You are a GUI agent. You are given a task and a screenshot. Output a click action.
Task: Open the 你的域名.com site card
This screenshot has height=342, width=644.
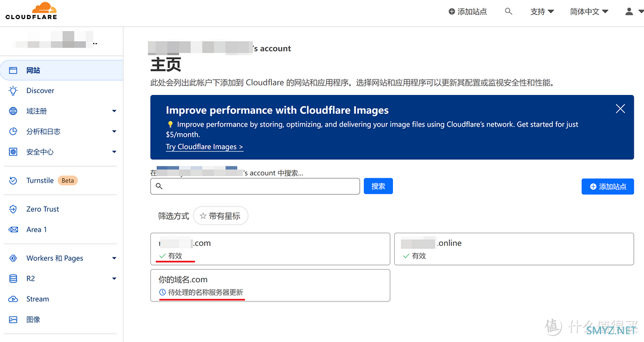tap(270, 285)
